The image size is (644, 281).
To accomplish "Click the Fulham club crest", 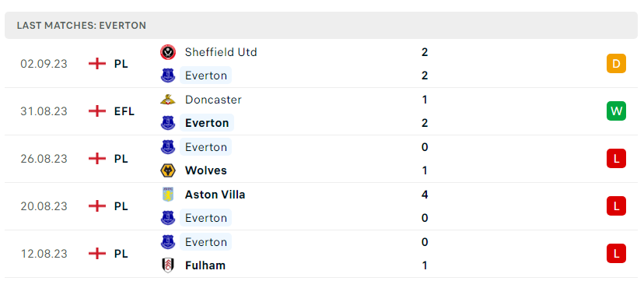I will click(167, 265).
